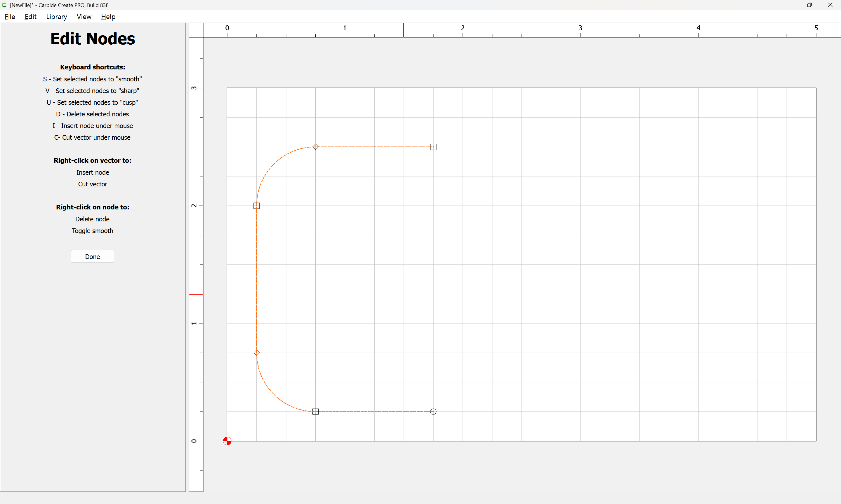The width and height of the screenshot is (841, 504).
Task: Open the Library menu
Action: pos(56,17)
